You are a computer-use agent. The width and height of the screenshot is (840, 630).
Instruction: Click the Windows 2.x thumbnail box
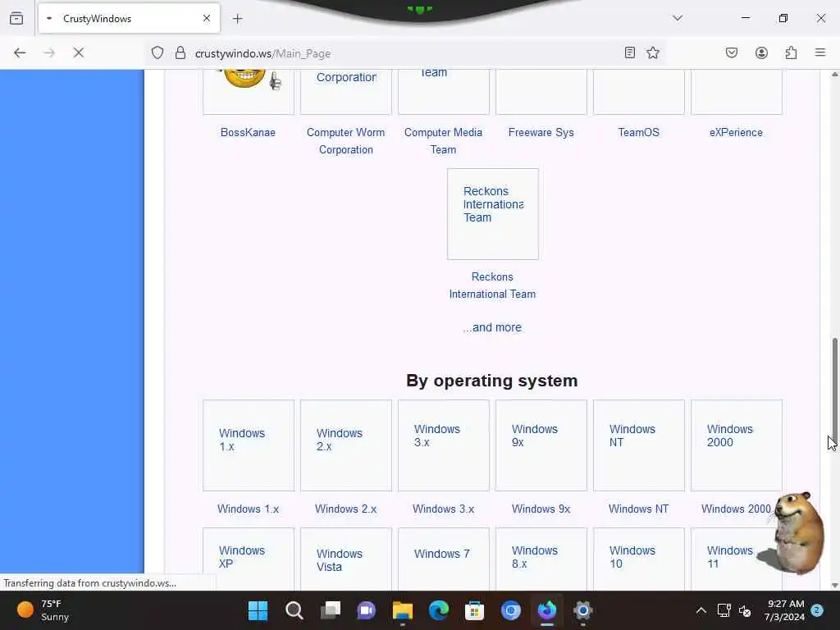pyautogui.click(x=346, y=445)
